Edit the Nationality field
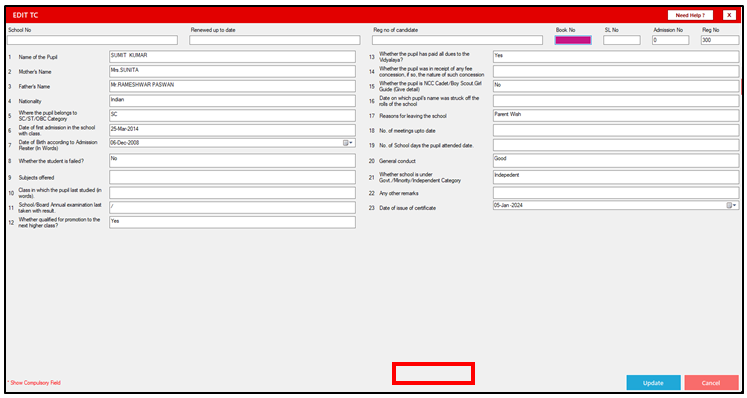 coord(232,101)
